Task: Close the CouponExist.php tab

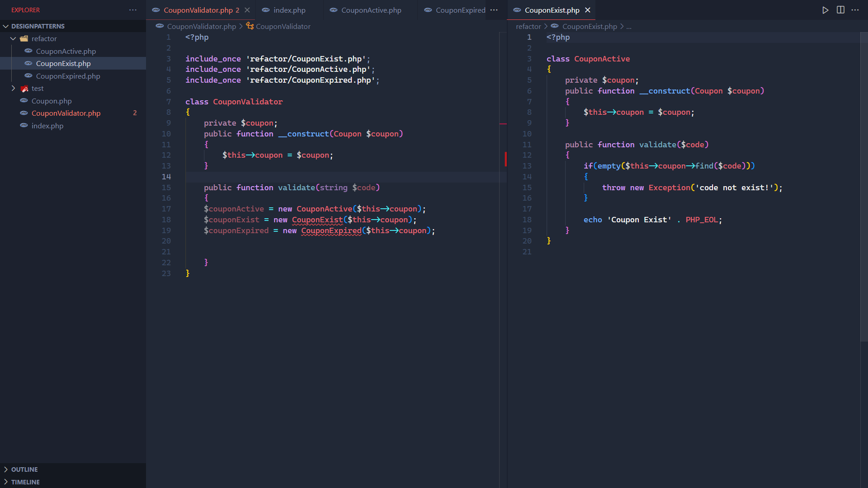Action: (587, 10)
